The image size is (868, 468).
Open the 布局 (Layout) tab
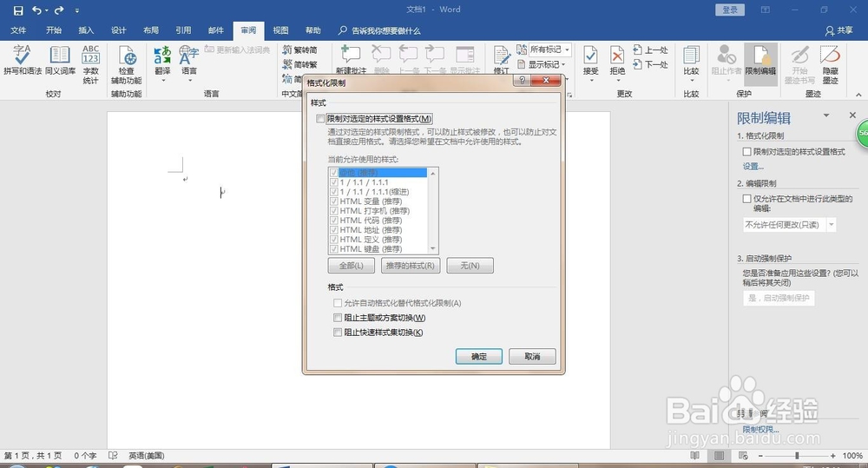click(150, 30)
